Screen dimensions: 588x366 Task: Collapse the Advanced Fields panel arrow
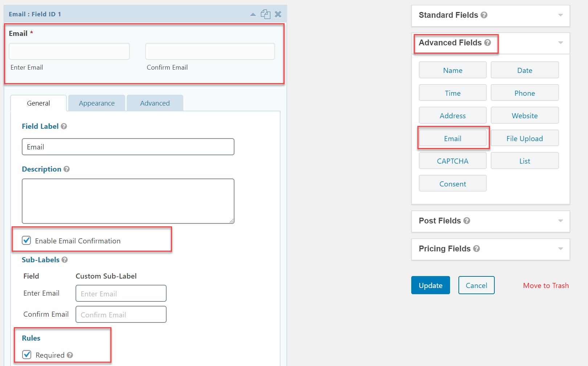pyautogui.click(x=560, y=43)
